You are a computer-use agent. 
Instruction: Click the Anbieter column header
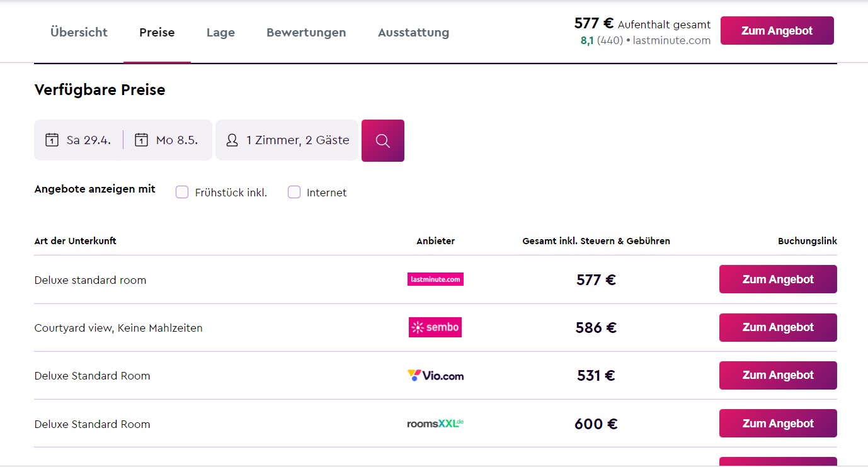pos(435,241)
